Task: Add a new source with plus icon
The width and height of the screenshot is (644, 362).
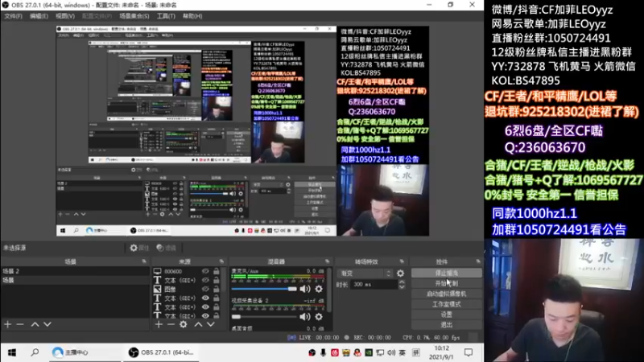Action: pos(159,324)
